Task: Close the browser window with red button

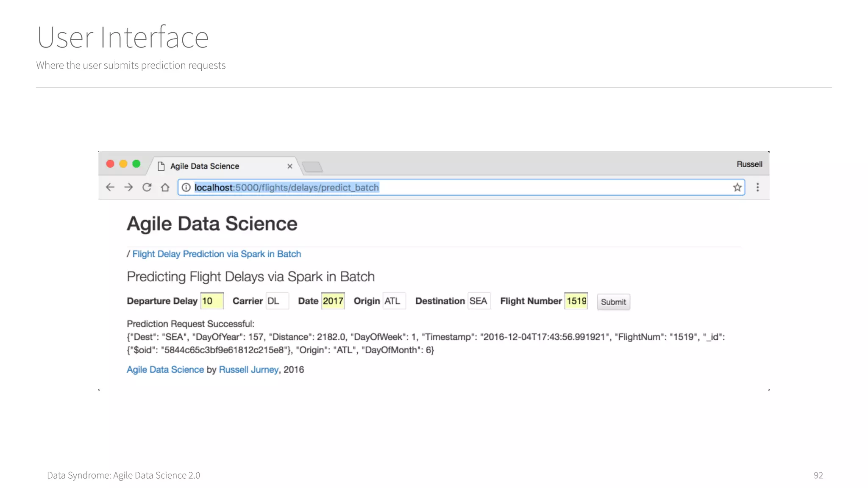Action: coord(110,164)
